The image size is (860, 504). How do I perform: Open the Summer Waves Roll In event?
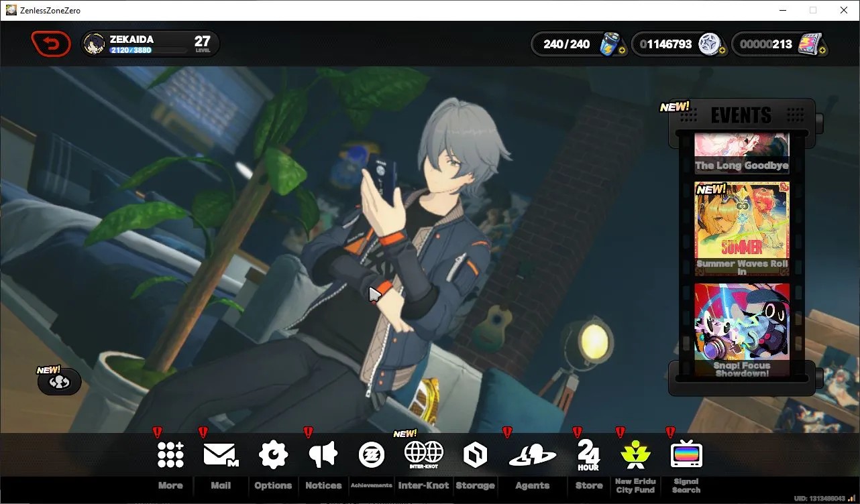742,229
